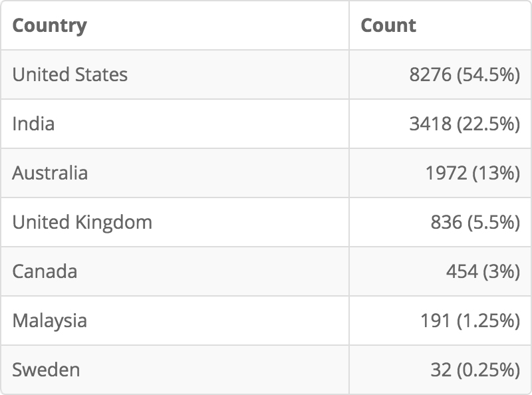
Task: Select the United States row label
Action: coord(70,74)
